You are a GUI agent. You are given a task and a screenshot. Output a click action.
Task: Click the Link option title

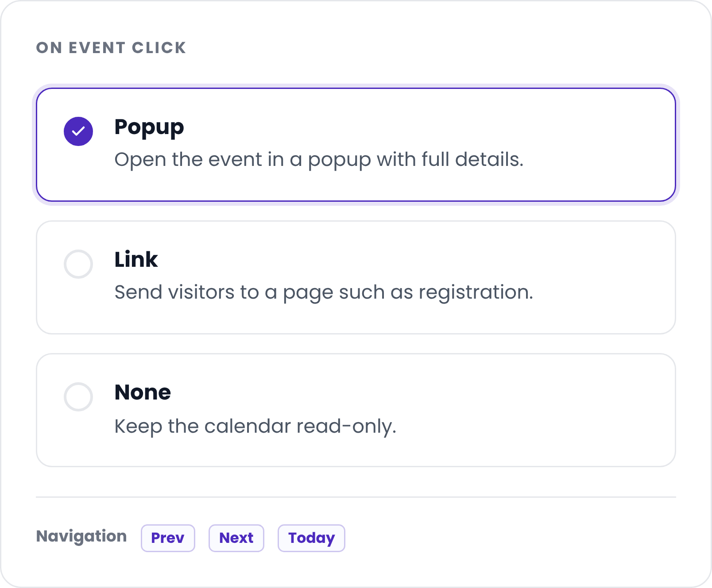pos(136,259)
